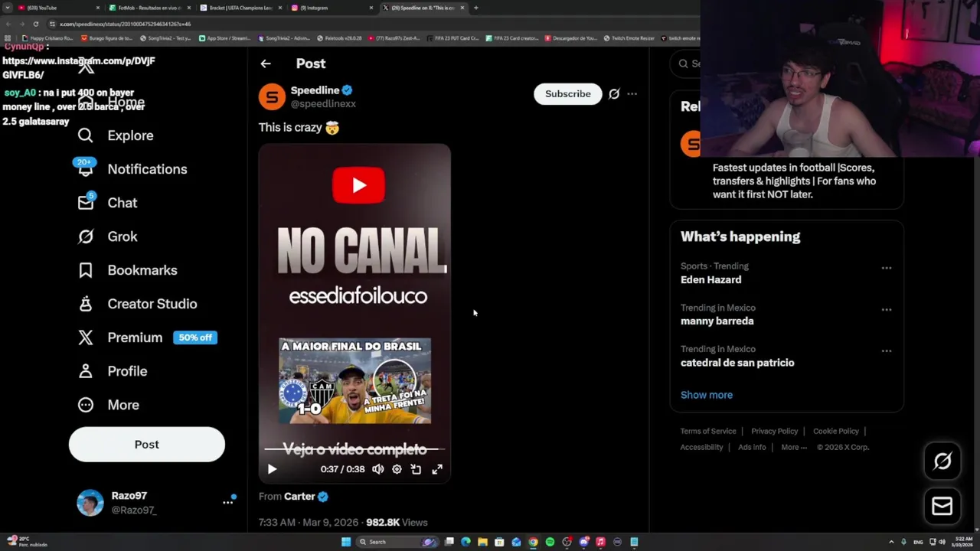The image size is (980, 551).
Task: Open Chat in the X sidebar
Action: point(108,203)
